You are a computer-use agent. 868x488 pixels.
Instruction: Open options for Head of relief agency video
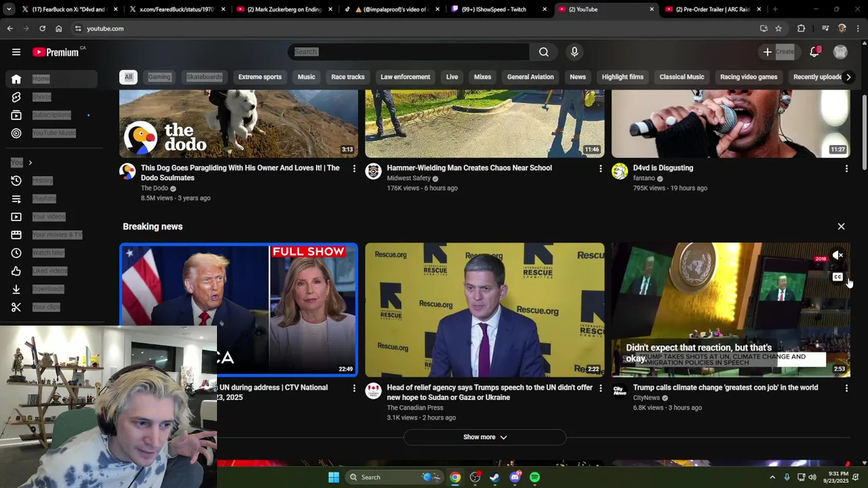[600, 388]
